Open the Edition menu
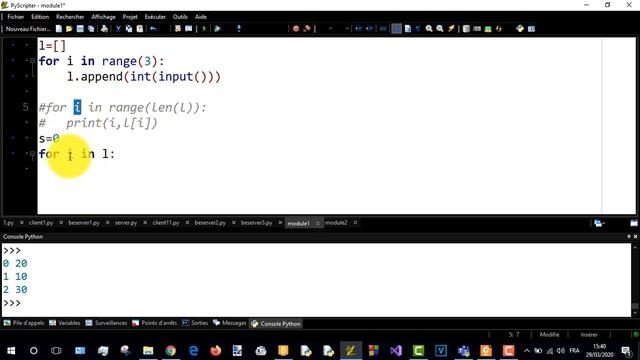640x360 pixels. tap(40, 17)
